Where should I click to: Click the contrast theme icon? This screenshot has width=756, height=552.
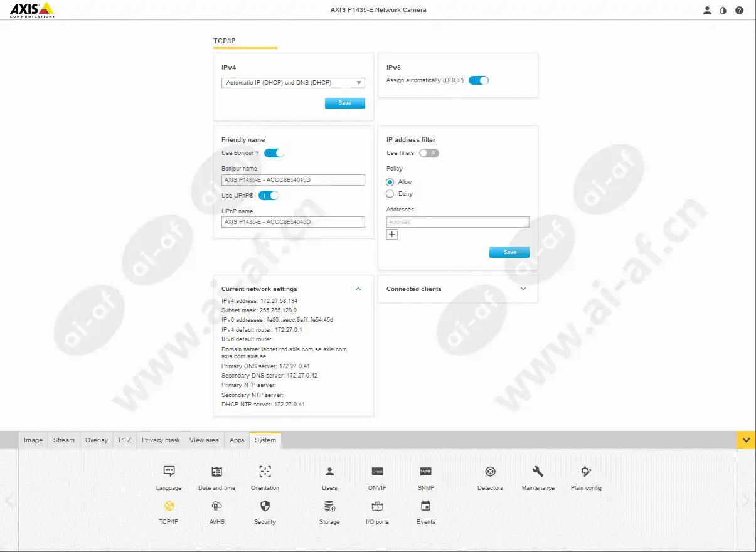[x=723, y=10]
